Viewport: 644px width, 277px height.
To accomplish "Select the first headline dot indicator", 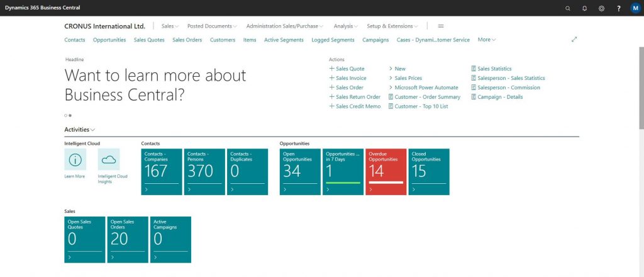I will pos(65,115).
